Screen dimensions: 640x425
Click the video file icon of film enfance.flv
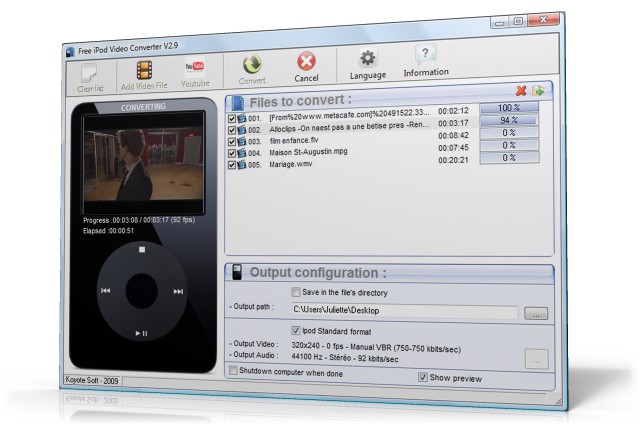point(242,142)
